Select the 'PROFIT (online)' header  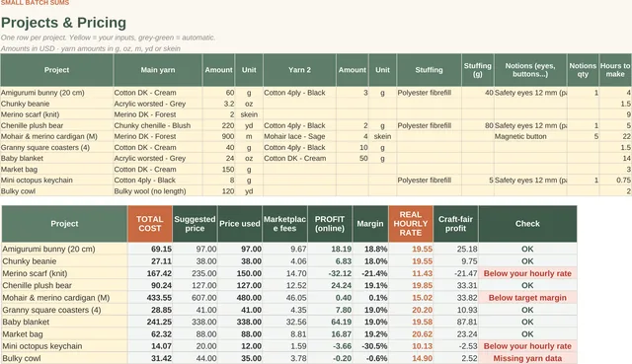[330, 224]
